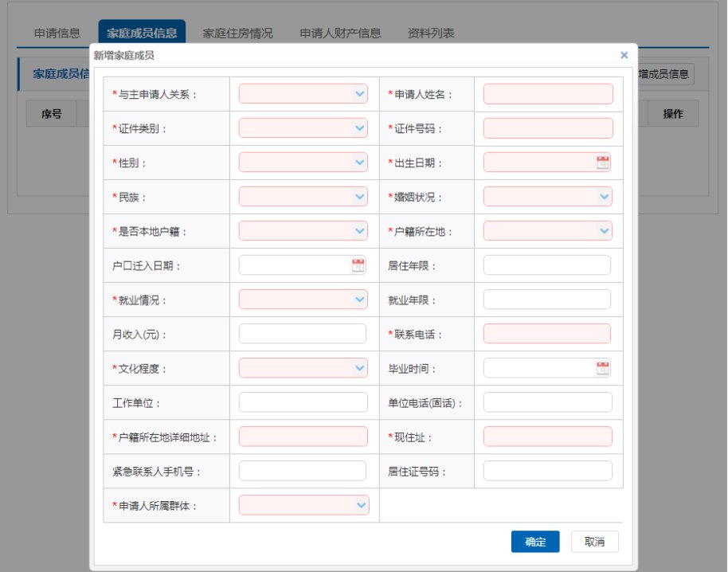Select the 就业情况 dropdown
The image size is (728, 572).
(x=303, y=300)
